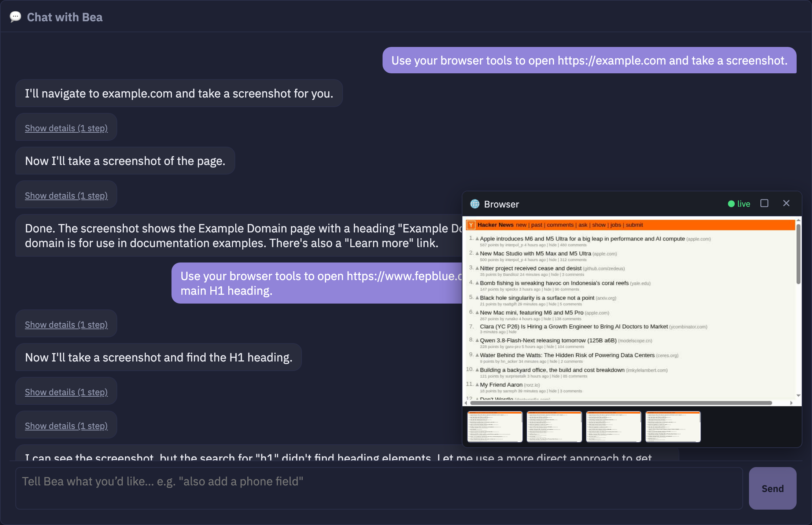
Task: Click the Black hole singularity headline
Action: click(x=537, y=298)
